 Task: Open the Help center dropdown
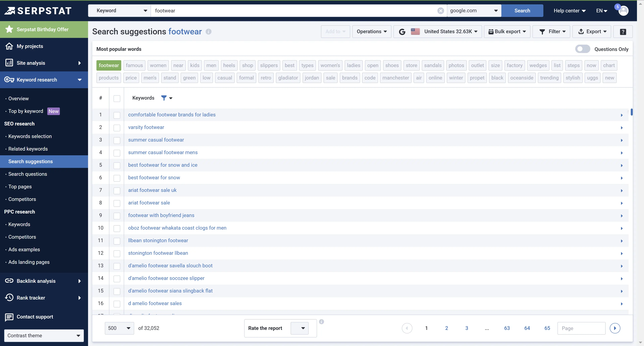coord(570,11)
